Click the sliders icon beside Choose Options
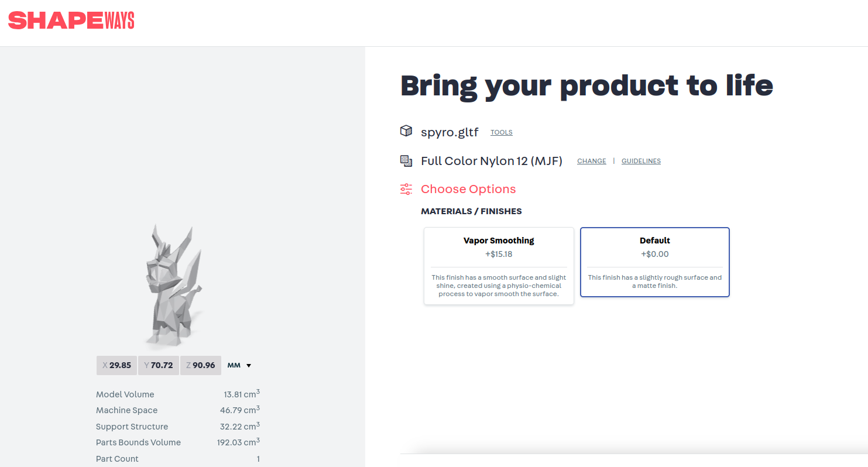 [406, 189]
